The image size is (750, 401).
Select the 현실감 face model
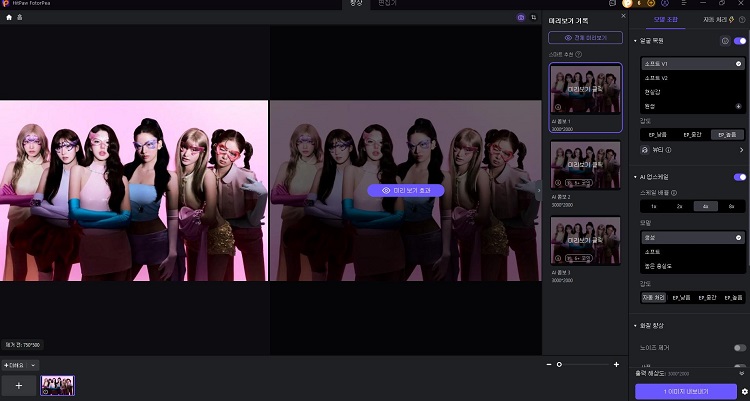pos(692,92)
